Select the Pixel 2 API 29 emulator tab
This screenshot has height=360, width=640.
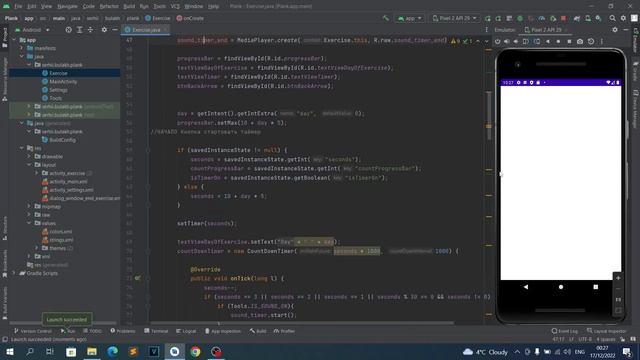(546, 30)
